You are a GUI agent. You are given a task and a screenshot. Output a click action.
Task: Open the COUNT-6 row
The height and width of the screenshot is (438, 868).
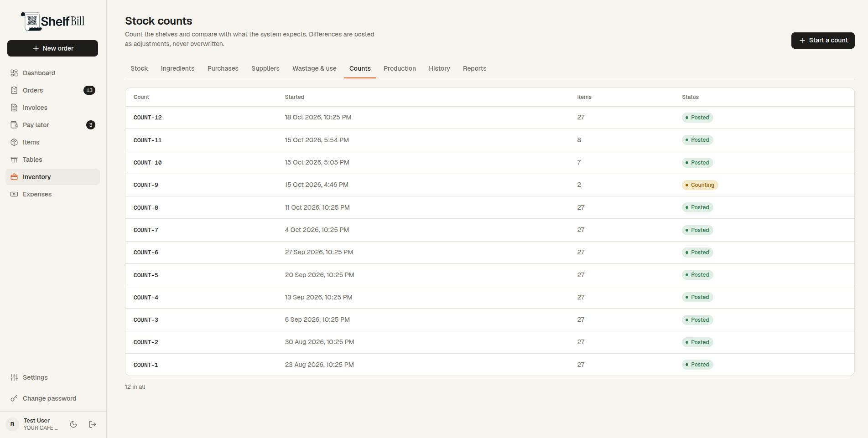[x=489, y=252]
